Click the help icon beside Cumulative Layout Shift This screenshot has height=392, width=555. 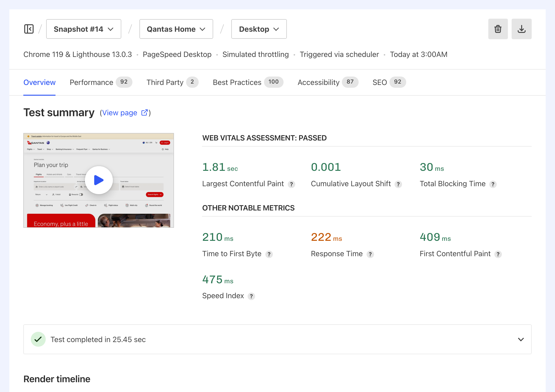398,184
